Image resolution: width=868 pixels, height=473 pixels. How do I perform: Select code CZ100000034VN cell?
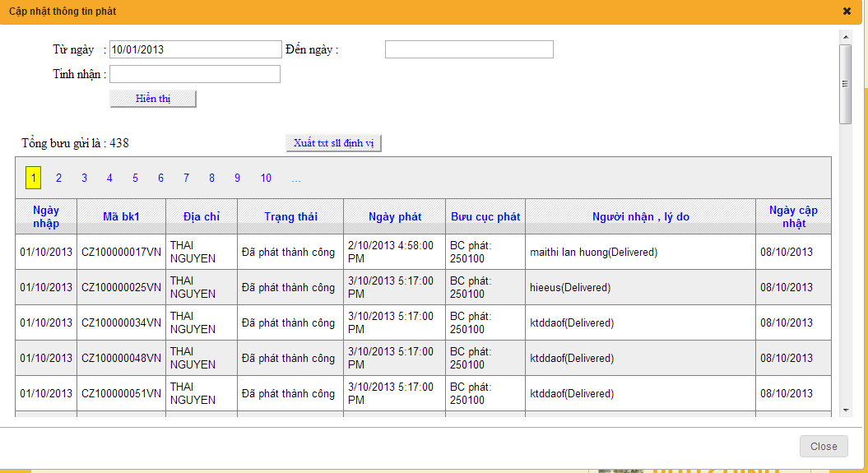tap(121, 322)
